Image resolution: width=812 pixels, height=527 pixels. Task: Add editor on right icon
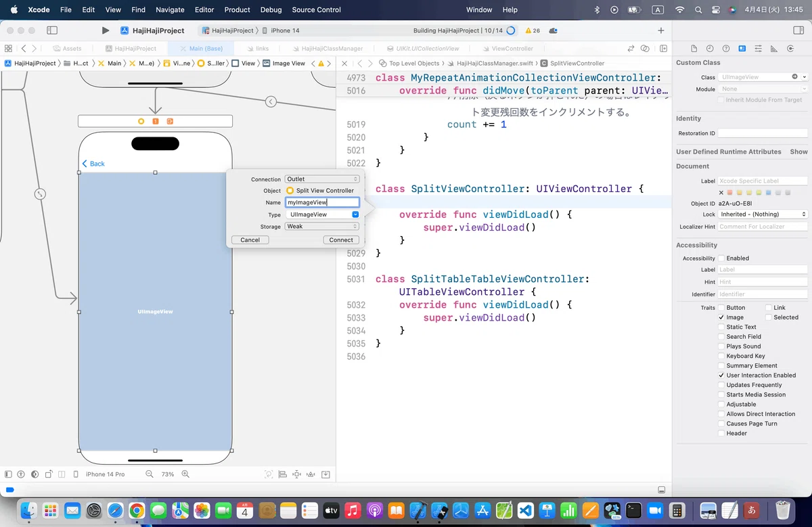point(664,49)
